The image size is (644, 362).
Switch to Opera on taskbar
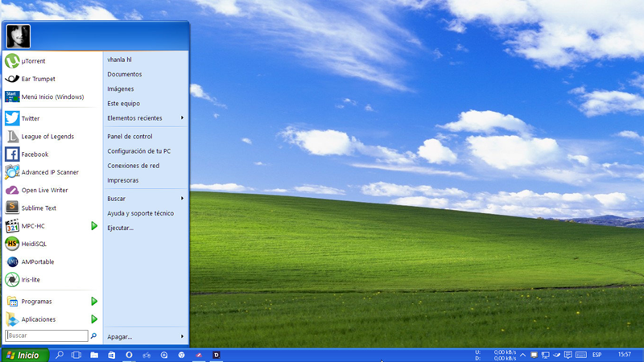pyautogui.click(x=129, y=355)
